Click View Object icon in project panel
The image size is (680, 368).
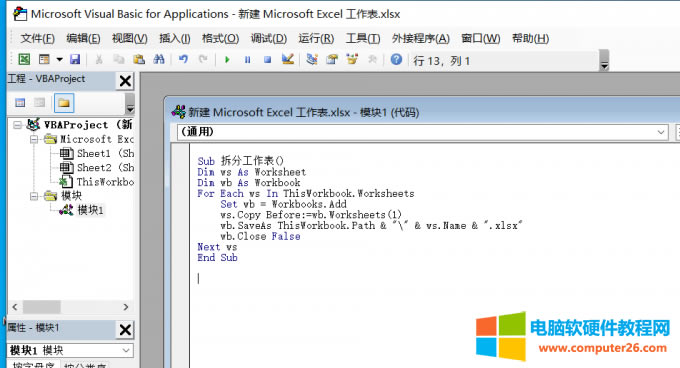point(39,103)
